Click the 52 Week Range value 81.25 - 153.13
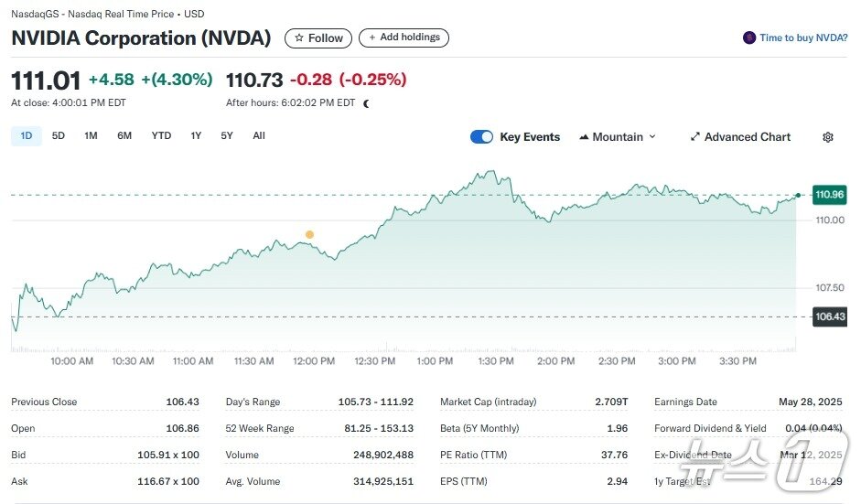861x504 pixels. 379,428
